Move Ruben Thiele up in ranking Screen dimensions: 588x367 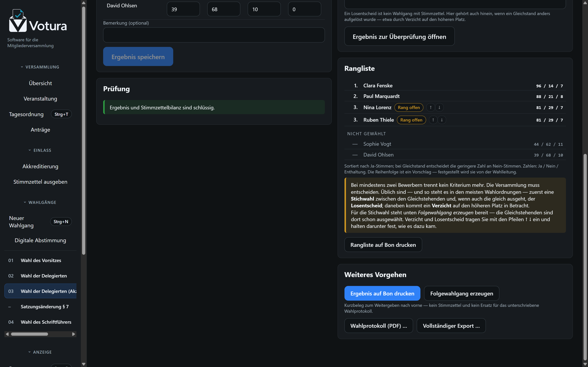pos(433,120)
